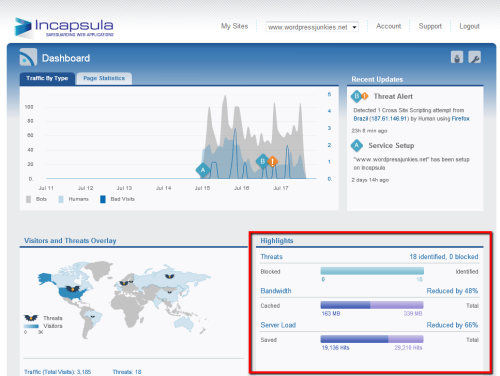
Task: Click the Threats link in Highlights
Action: pyautogui.click(x=271, y=257)
